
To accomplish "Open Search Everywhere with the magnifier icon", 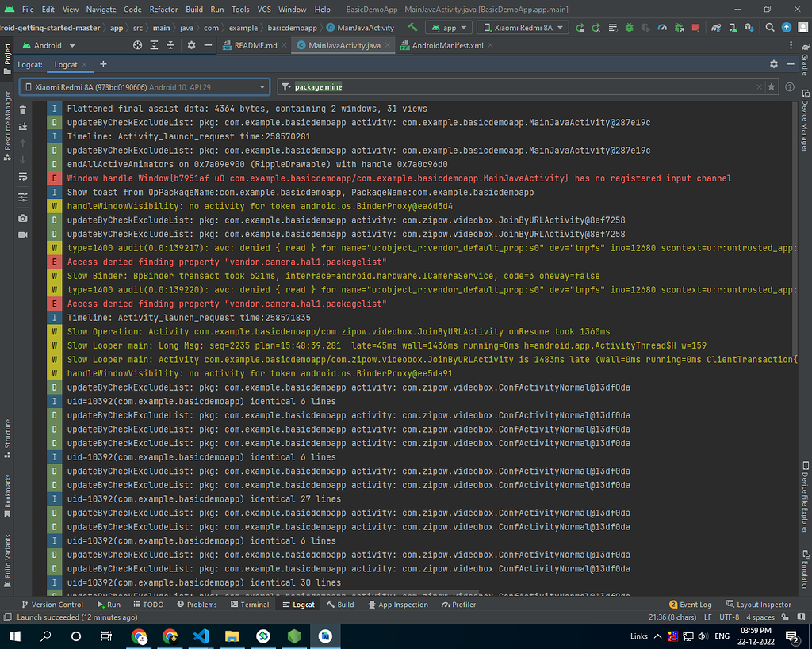I will pyautogui.click(x=768, y=26).
